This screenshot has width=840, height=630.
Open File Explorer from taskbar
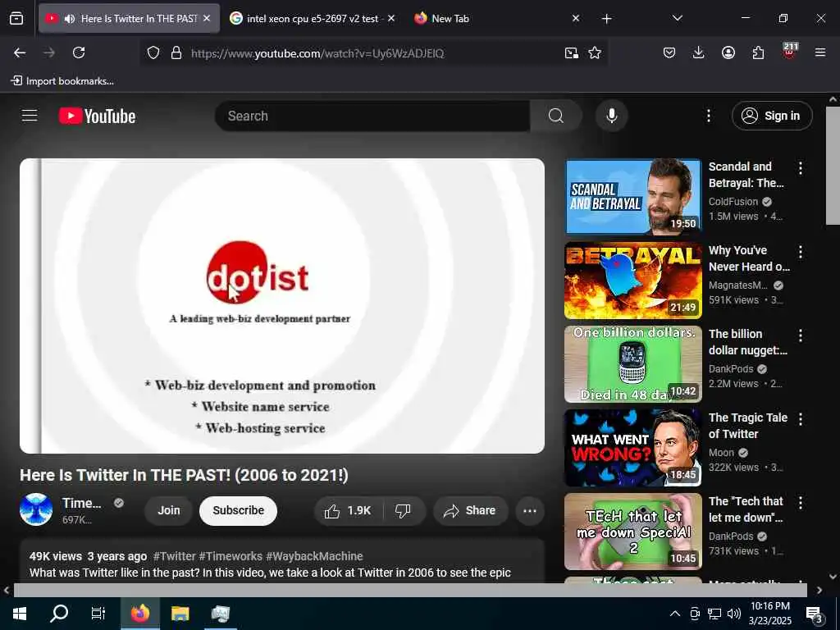tap(180, 614)
